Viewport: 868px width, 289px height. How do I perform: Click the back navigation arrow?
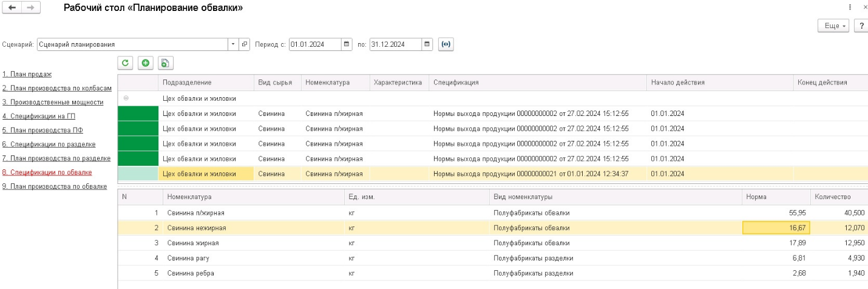click(11, 8)
